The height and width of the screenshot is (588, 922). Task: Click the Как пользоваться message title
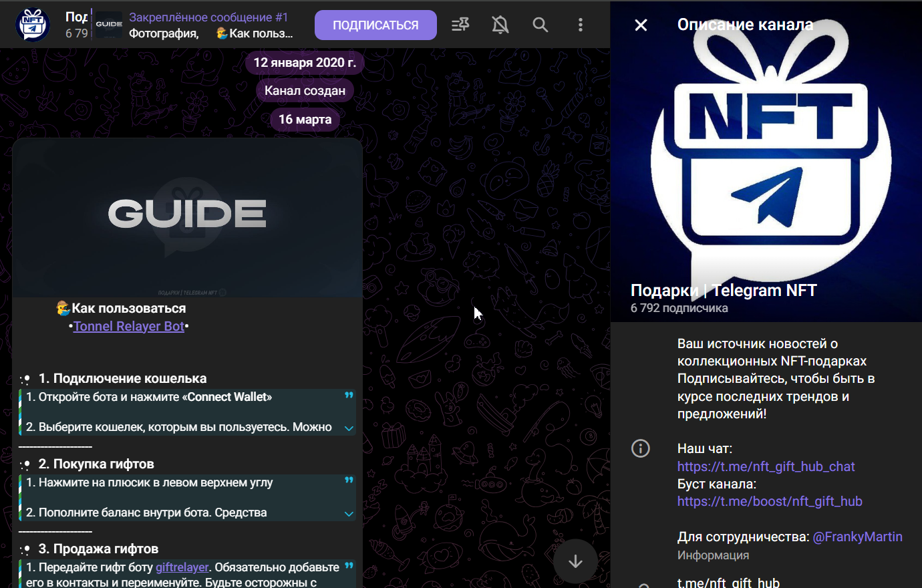(x=129, y=308)
